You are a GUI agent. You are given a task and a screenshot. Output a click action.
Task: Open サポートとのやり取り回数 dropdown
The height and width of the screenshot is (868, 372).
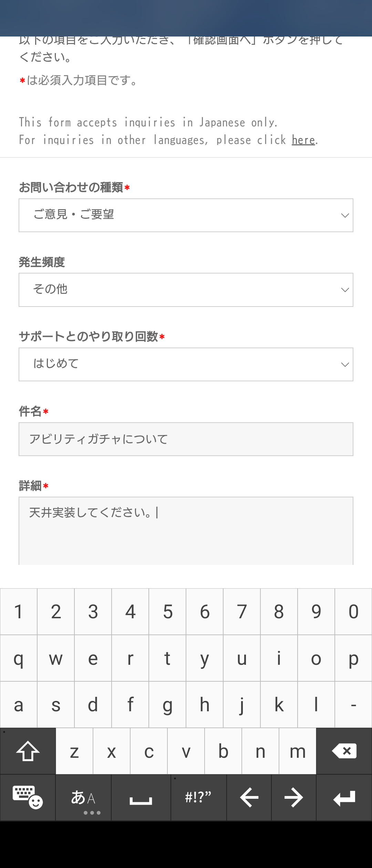point(186,364)
